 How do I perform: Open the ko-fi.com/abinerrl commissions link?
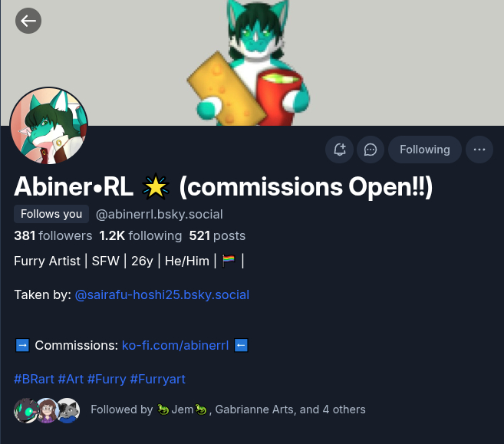[x=175, y=345]
